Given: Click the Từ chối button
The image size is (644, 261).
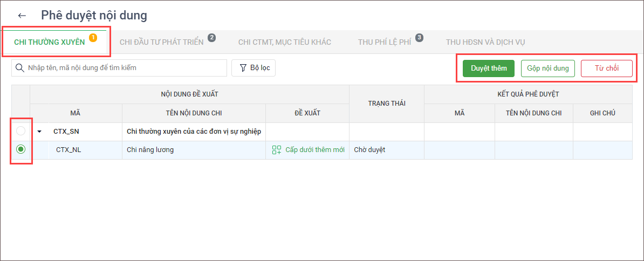Looking at the screenshot, I should point(606,68).
